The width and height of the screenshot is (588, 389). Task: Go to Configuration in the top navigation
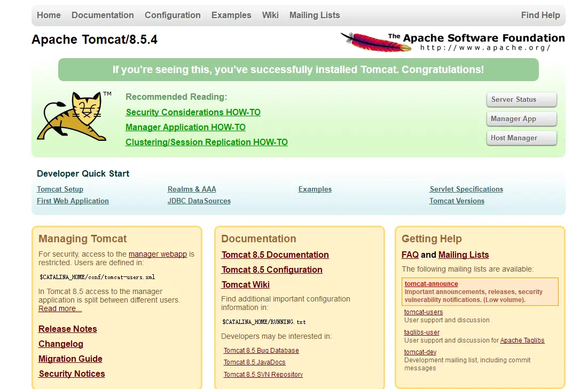pyautogui.click(x=173, y=15)
